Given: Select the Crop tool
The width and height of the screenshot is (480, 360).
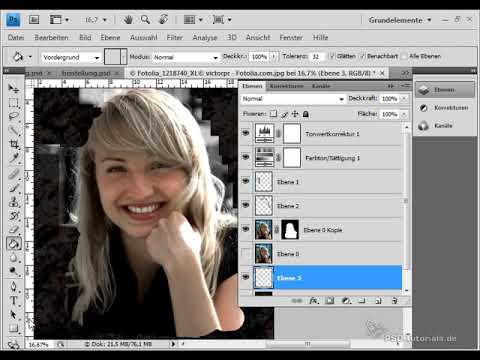Looking at the screenshot, I should point(14,144).
